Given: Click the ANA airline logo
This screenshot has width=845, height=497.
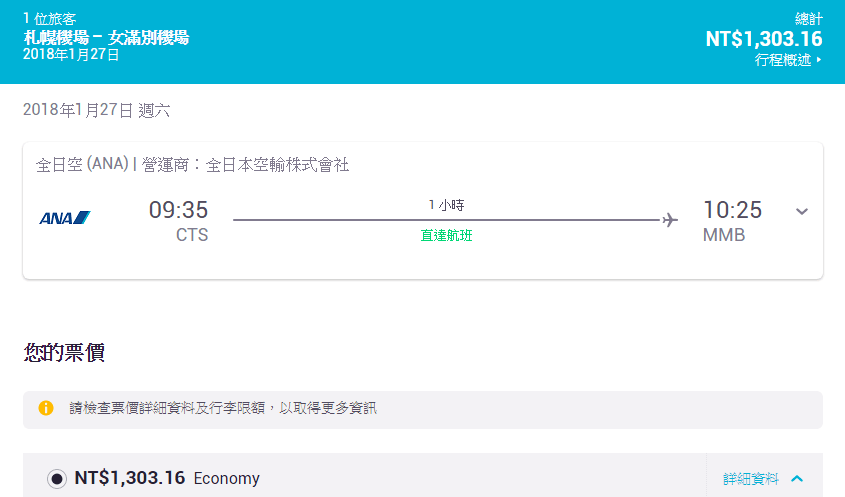Looking at the screenshot, I should tap(65, 218).
